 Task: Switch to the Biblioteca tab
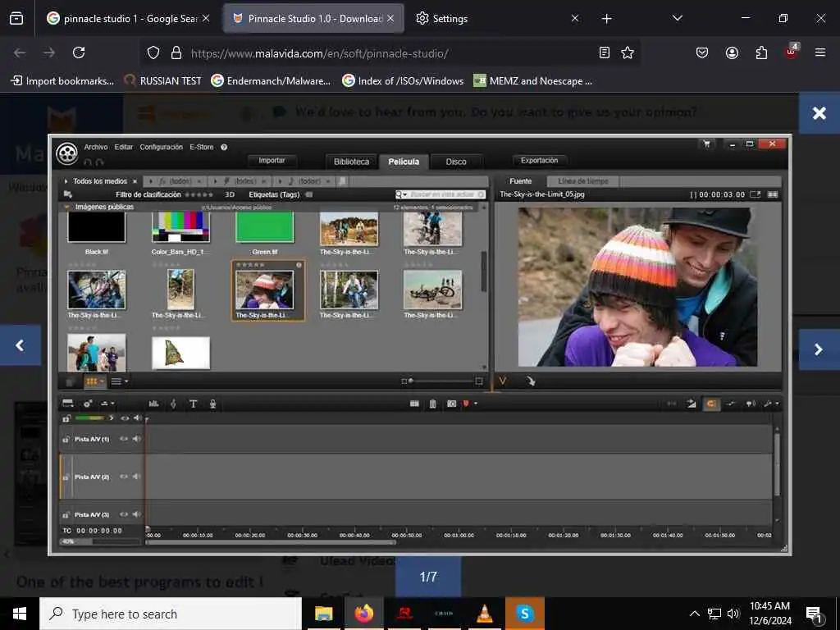tap(351, 162)
